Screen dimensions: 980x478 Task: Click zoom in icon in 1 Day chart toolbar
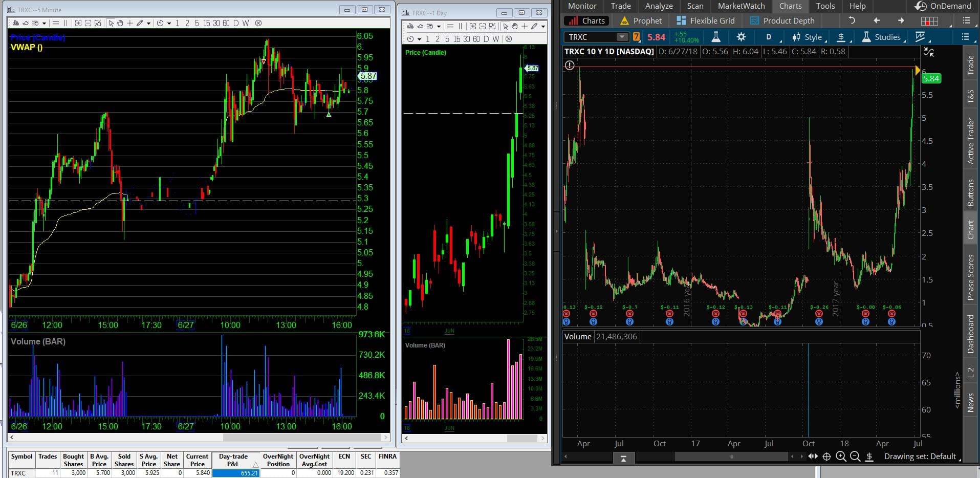tap(473, 26)
